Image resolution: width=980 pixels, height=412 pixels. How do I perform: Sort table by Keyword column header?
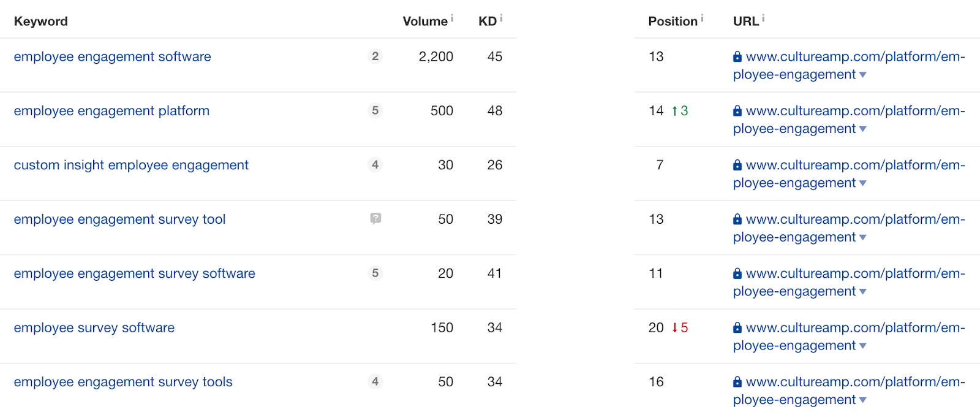coord(41,21)
